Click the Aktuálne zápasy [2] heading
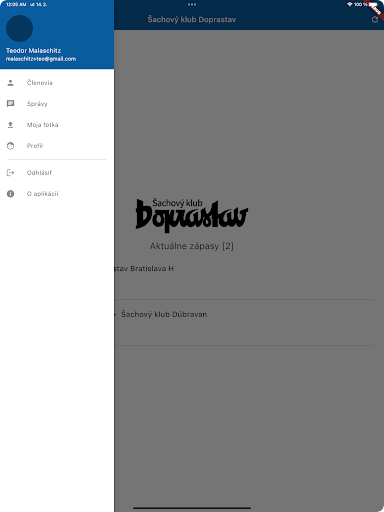Image resolution: width=384 pixels, height=512 pixels. (x=192, y=246)
